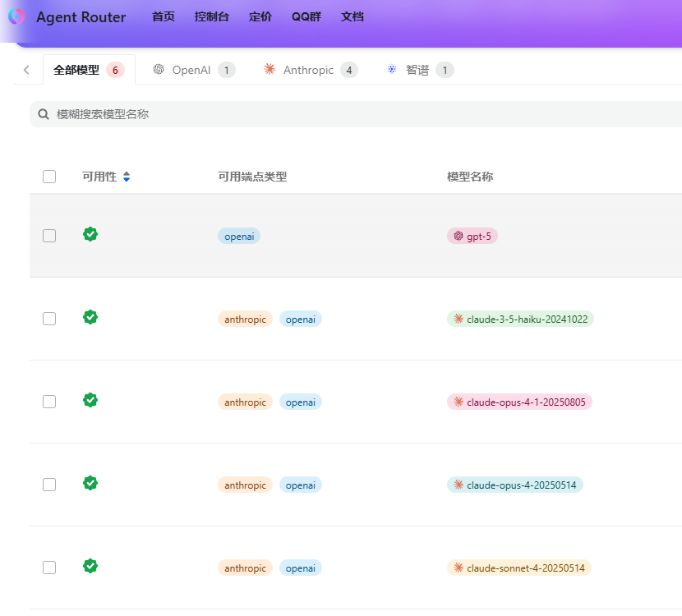
Task: Select the 全部模型 tab
Action: click(x=89, y=70)
